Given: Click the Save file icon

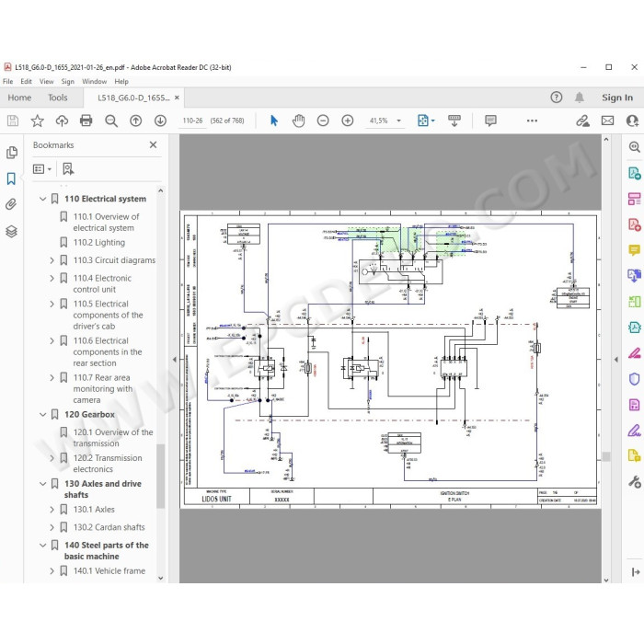Looking at the screenshot, I should point(13,121).
